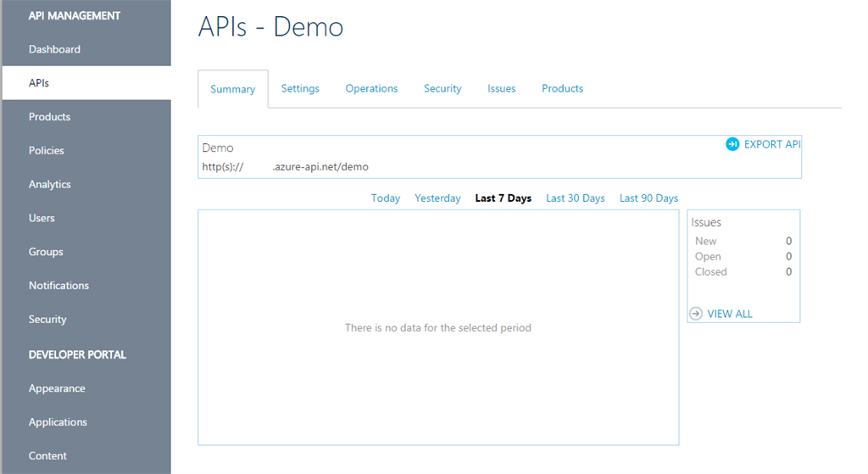Open Users in the sidebar
Image resolution: width=868 pixels, height=474 pixels.
pos(42,218)
